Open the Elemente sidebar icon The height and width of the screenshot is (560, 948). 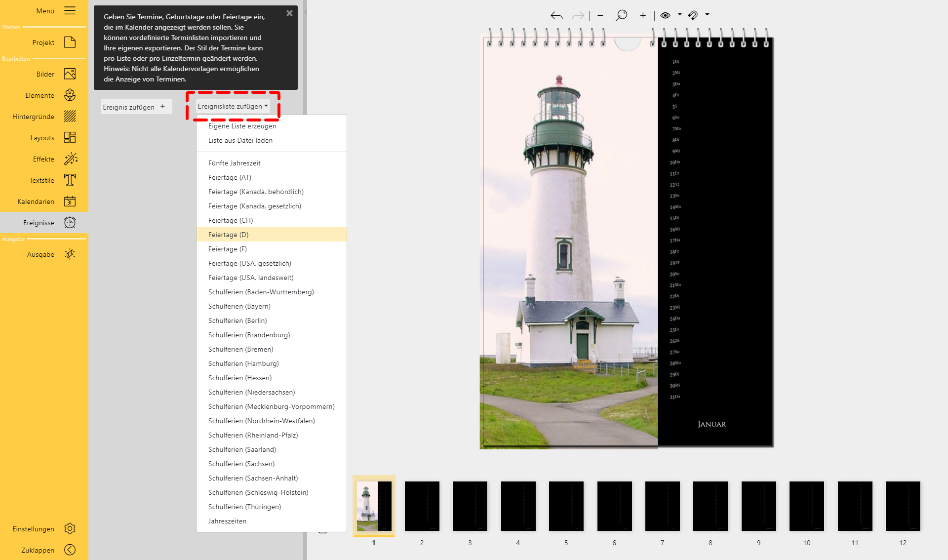click(x=70, y=95)
